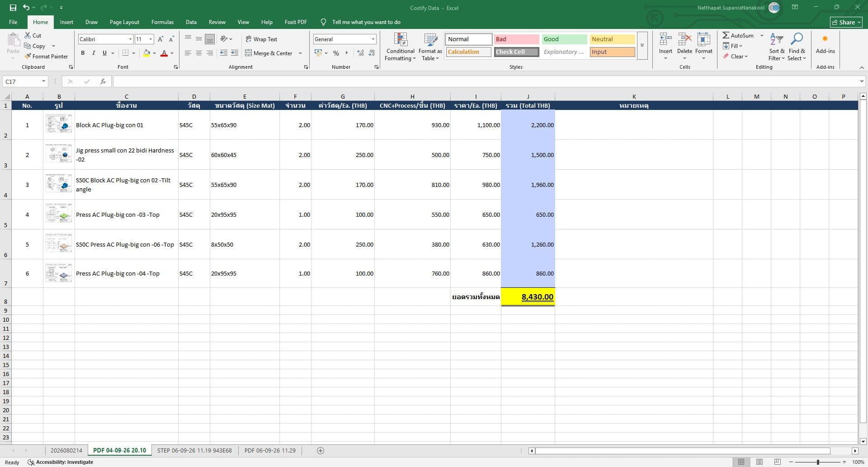The height and width of the screenshot is (467, 868).
Task: Open Sort & Filter options
Action: click(x=777, y=47)
